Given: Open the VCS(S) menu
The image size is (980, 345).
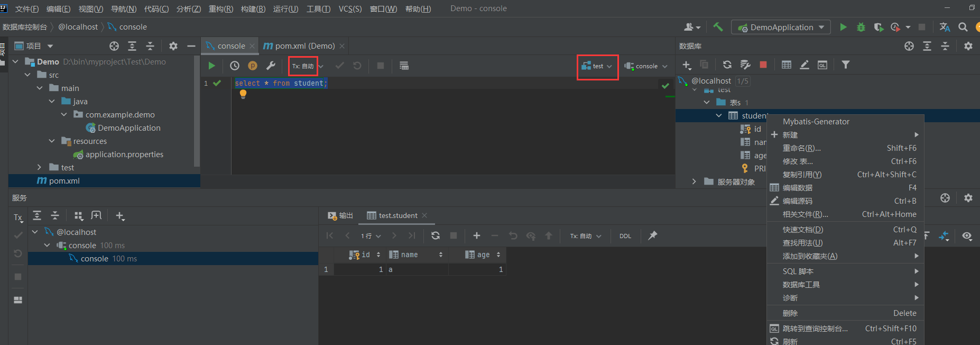Looking at the screenshot, I should click(x=350, y=8).
